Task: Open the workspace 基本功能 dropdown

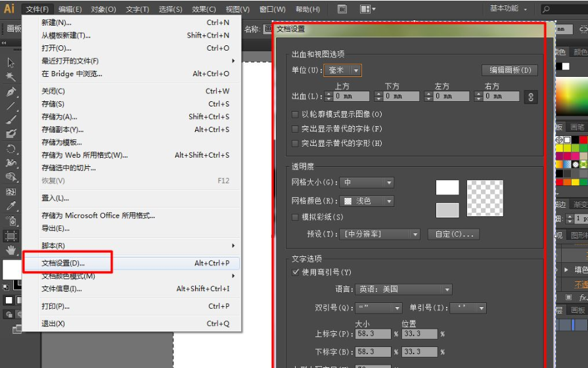Action: click(509, 9)
